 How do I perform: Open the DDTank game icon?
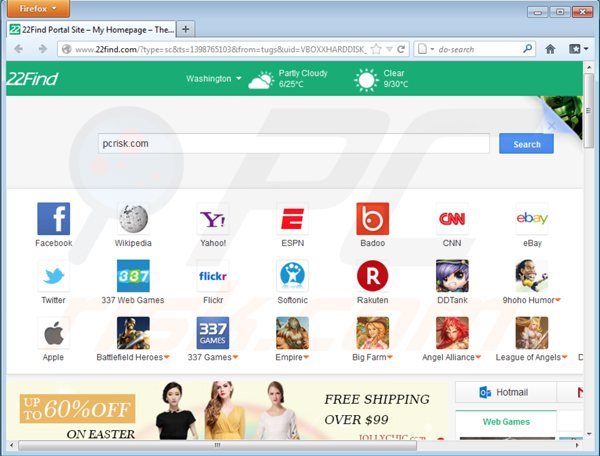pos(452,275)
